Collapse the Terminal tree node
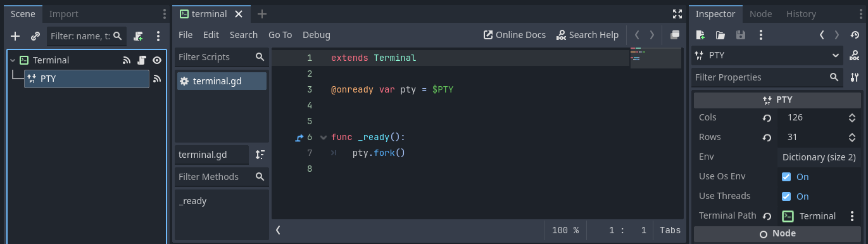This screenshot has height=244, width=868. click(x=13, y=60)
